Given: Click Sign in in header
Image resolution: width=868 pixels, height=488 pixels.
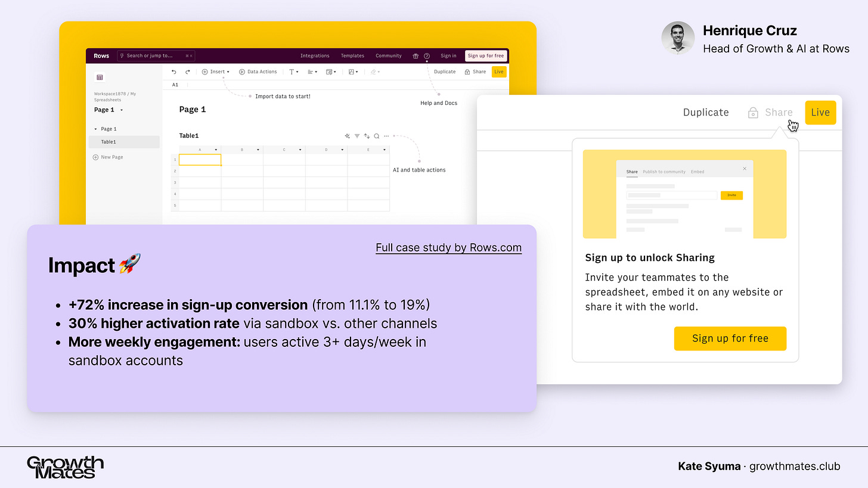Looking at the screenshot, I should pos(448,56).
